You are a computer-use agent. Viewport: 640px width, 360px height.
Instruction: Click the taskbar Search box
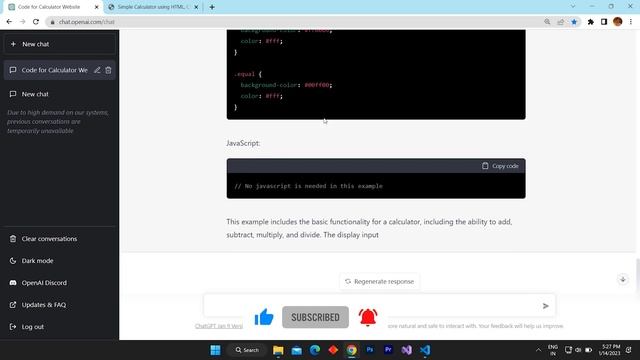pos(247,350)
